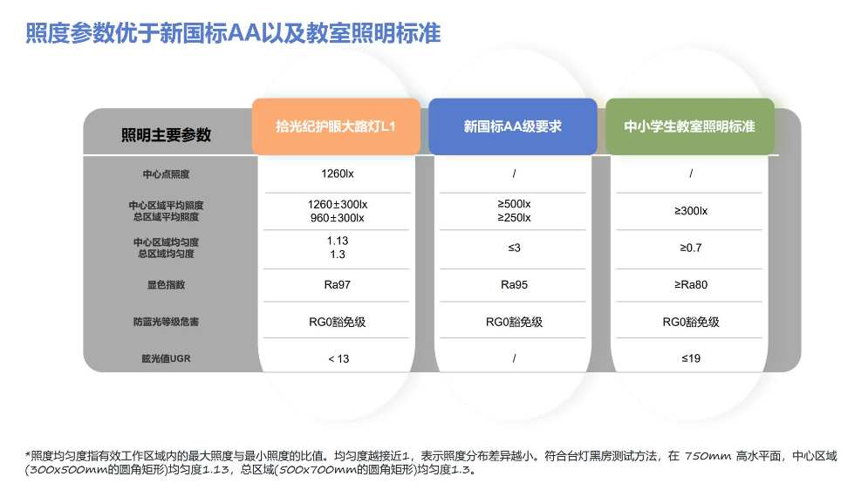Click RG0豁免级 in the L1 column
This screenshot has height=490, width=868.
[x=337, y=322]
